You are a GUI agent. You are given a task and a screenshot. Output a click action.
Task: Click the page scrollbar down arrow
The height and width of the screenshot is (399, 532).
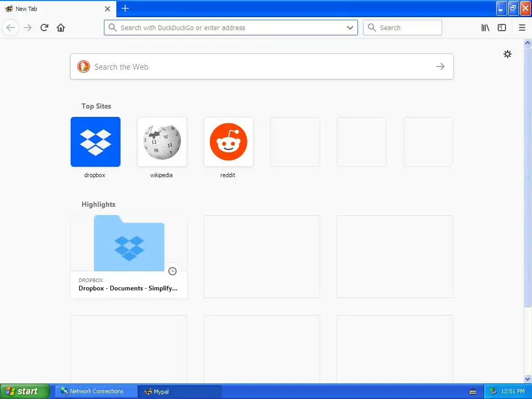[527, 379]
